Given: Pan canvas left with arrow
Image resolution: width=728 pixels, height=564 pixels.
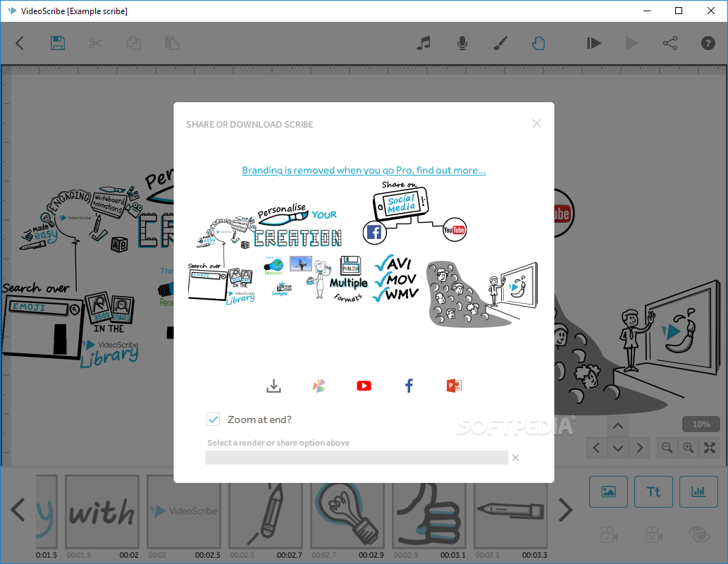Looking at the screenshot, I should coord(597,448).
